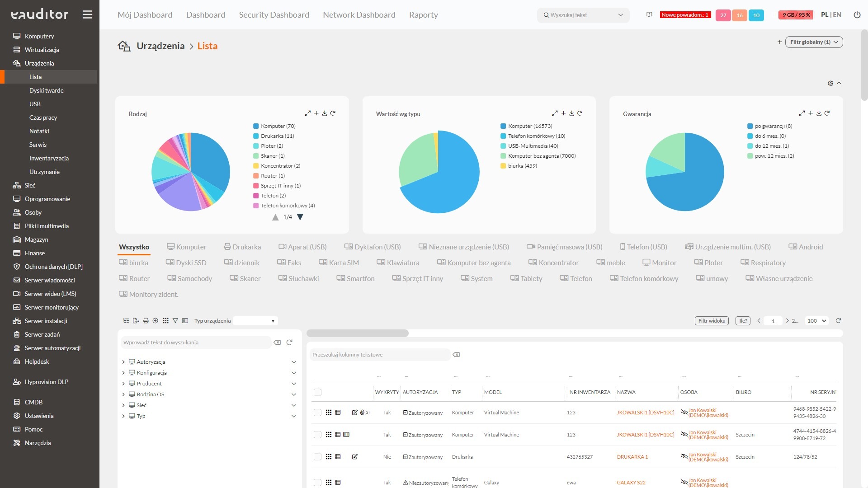The width and height of the screenshot is (868, 488).
Task: Open Dyski twarde in sidebar
Action: coord(47,90)
